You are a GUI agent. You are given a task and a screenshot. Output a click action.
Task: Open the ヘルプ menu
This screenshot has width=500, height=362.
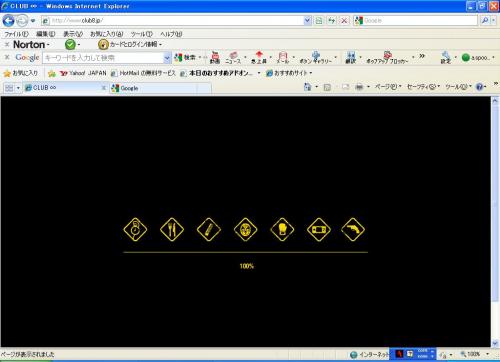click(171, 34)
